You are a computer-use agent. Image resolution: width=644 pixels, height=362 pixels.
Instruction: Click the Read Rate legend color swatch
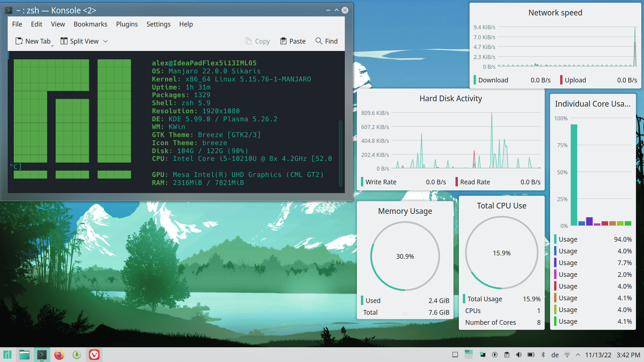click(x=457, y=182)
